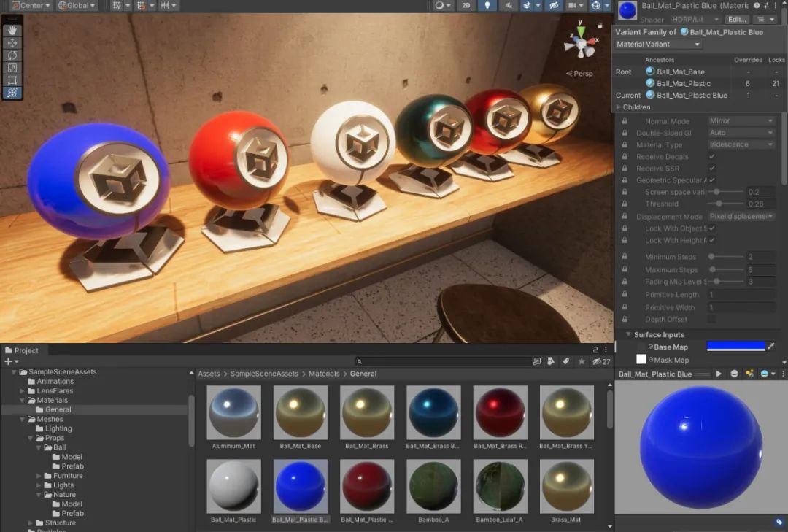
Task: Switch to the Project tab
Action: [x=23, y=350]
